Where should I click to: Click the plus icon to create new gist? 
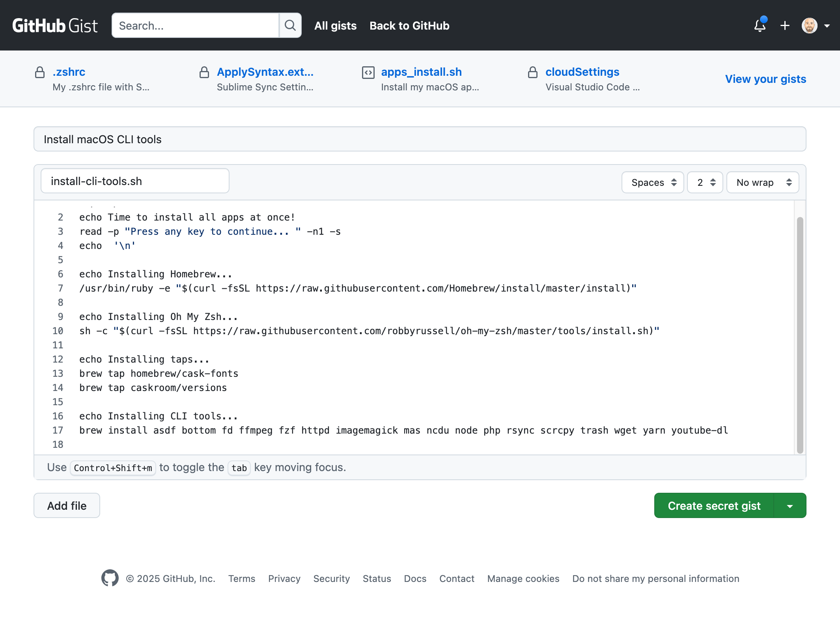pyautogui.click(x=785, y=25)
